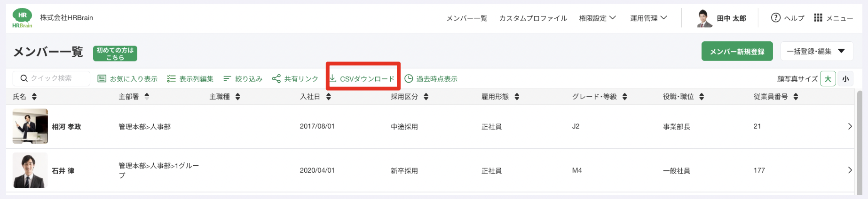Open カスタムプロファイル menu item
Viewport: 868px width, 199px height.
pyautogui.click(x=533, y=18)
